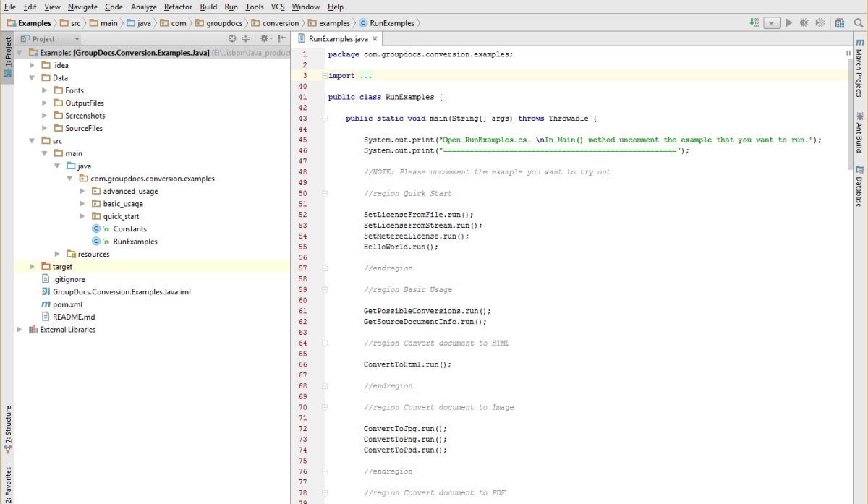This screenshot has width=868, height=504.
Task: Hide the Project tool window
Action: tap(281, 39)
